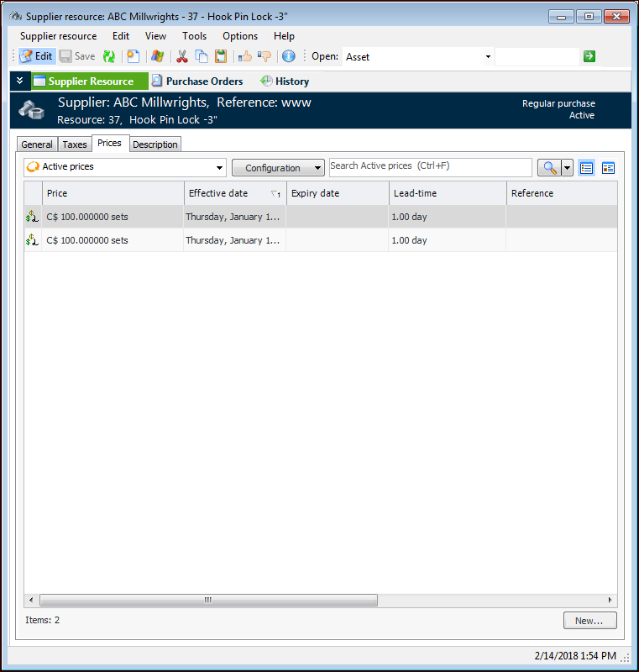Click the blue information icon
Viewport: 639px width, 672px height.
[289, 56]
